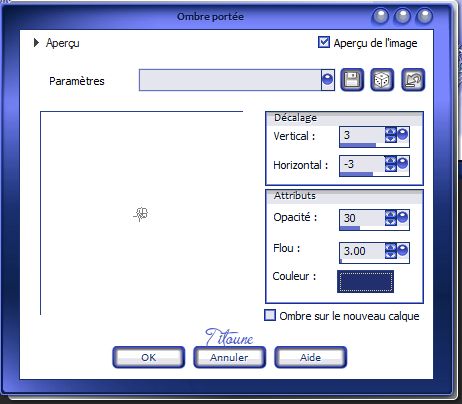Viewport: 462px width, 404px height.
Task: Click the Flou blur value field
Action: pyautogui.click(x=362, y=251)
